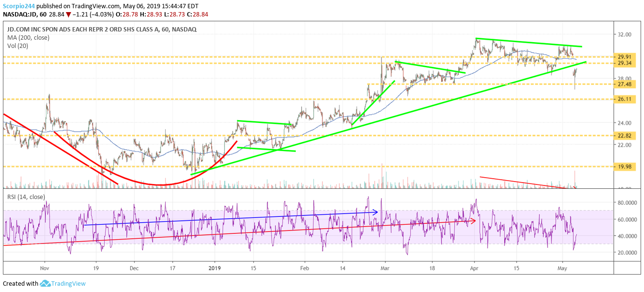Click the Nov marker on time axis

[45, 267]
